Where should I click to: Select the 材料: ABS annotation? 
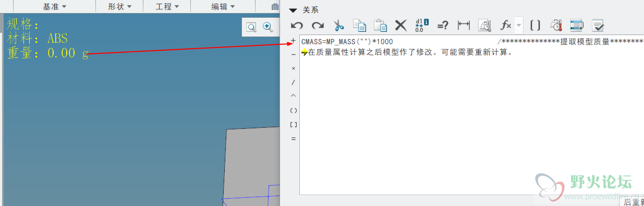pyautogui.click(x=38, y=39)
